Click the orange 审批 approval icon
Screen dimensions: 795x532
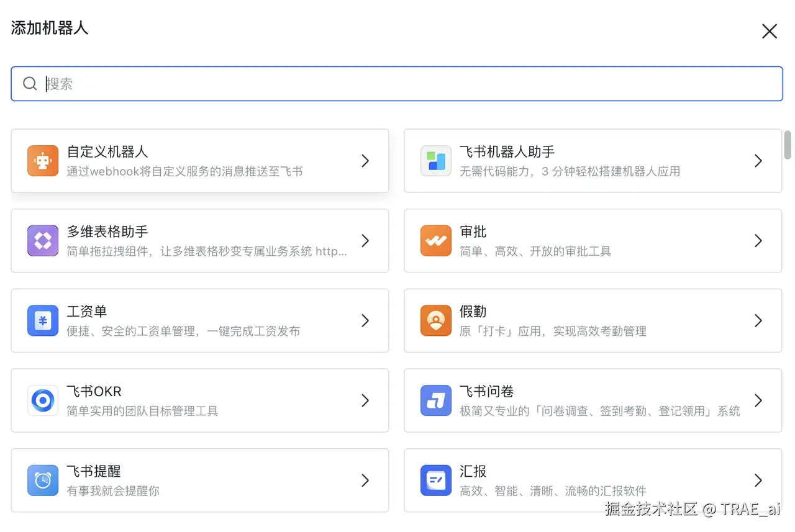435,241
